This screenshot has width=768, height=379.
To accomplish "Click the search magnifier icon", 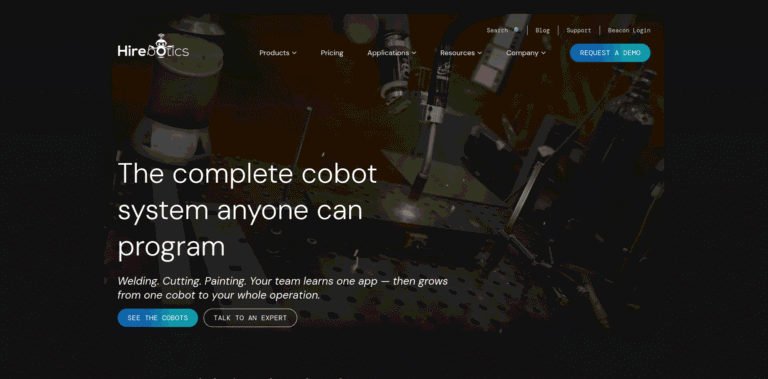I will point(516,30).
